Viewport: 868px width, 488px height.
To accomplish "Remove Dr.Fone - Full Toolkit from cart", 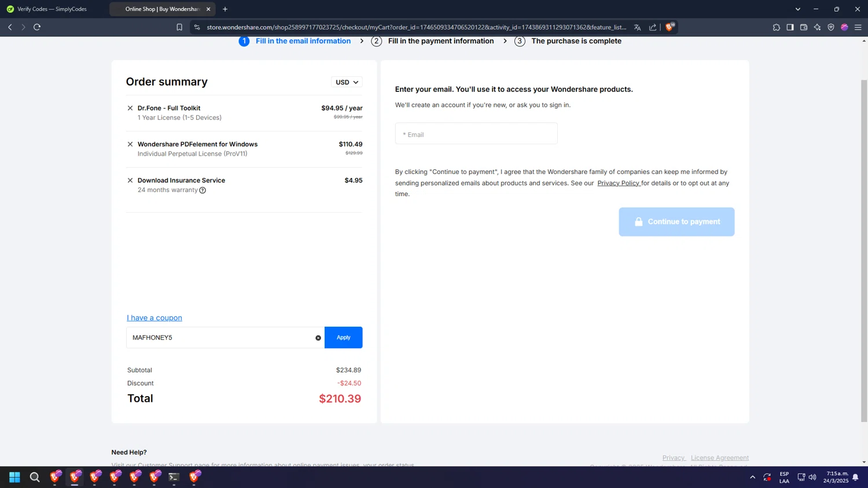I will (x=130, y=108).
